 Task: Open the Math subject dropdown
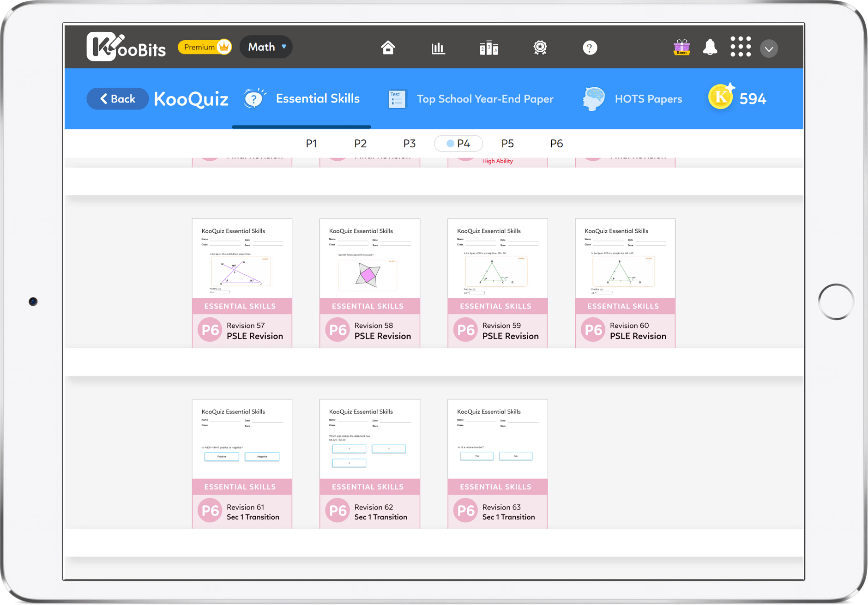pyautogui.click(x=265, y=47)
